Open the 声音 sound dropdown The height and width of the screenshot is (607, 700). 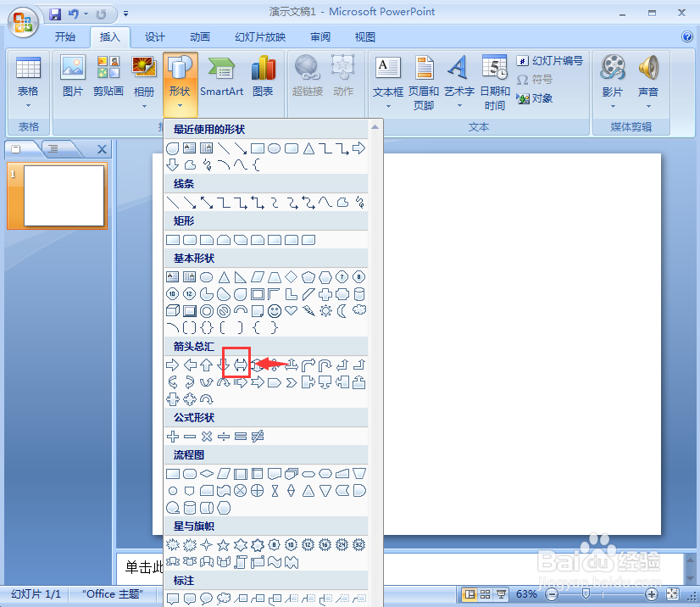pyautogui.click(x=647, y=82)
